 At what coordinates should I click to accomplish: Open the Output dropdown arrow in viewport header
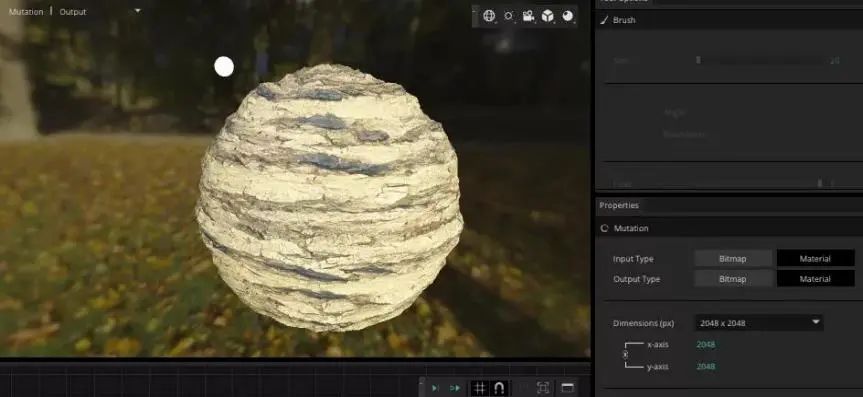(138, 10)
